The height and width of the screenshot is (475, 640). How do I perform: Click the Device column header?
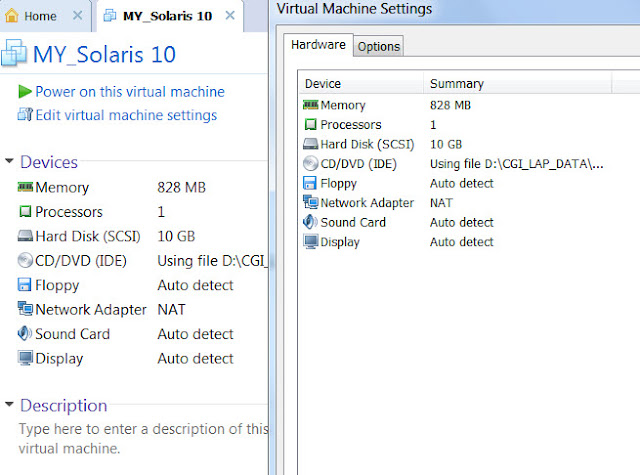[323, 84]
